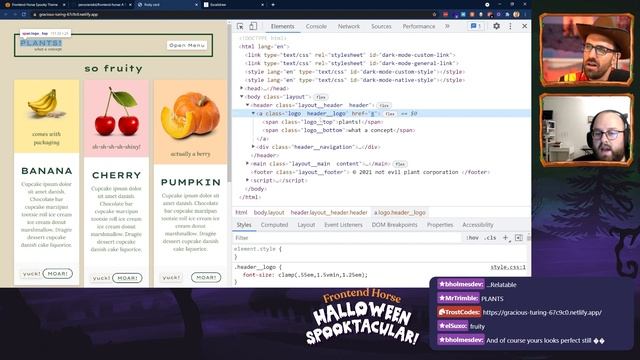Collapse the a.logo header__logo node

coord(253,113)
